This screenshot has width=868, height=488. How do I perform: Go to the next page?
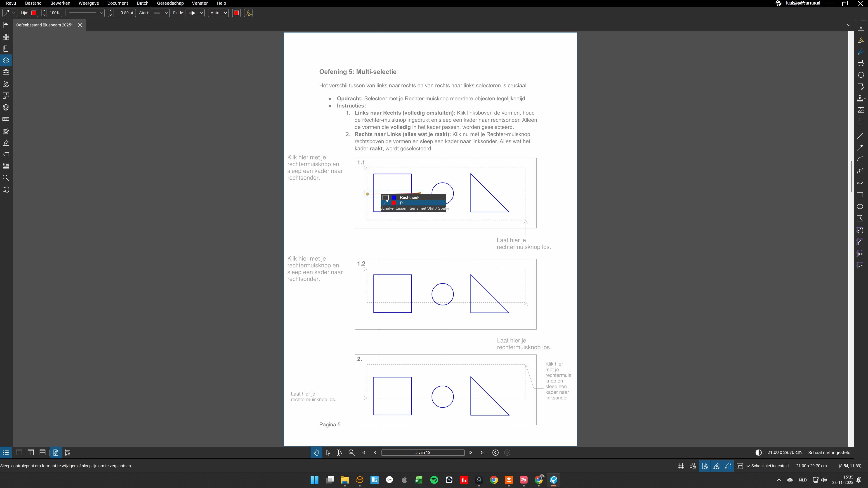click(x=471, y=453)
